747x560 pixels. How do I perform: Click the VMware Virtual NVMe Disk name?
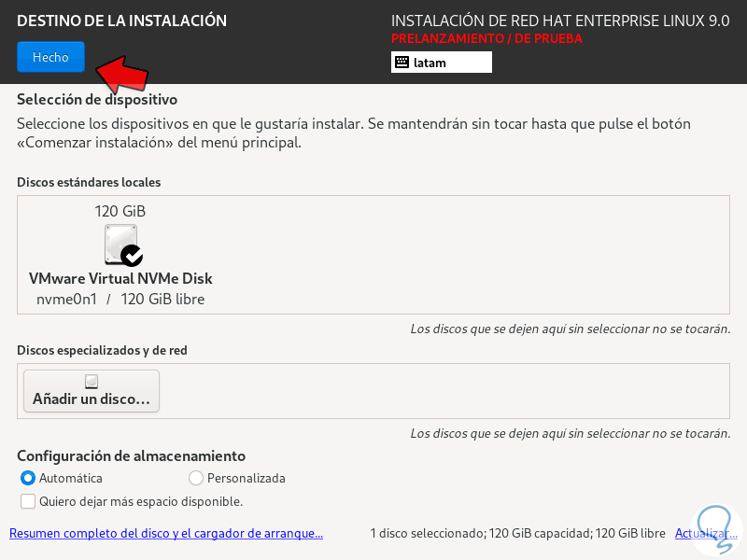tap(120, 278)
